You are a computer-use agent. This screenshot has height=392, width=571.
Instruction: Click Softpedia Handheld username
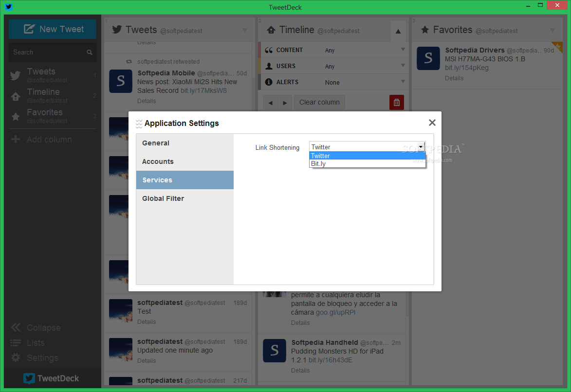tap(325, 342)
